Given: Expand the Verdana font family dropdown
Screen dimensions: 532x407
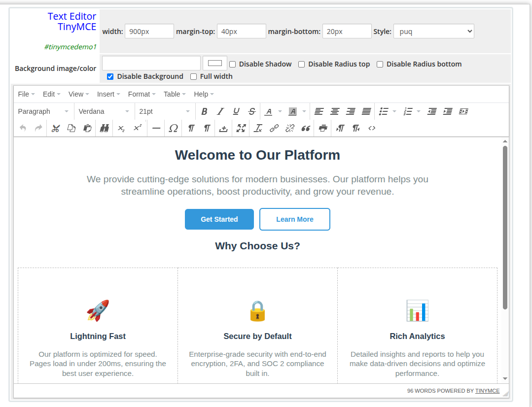Looking at the screenshot, I should pyautogui.click(x=104, y=111).
